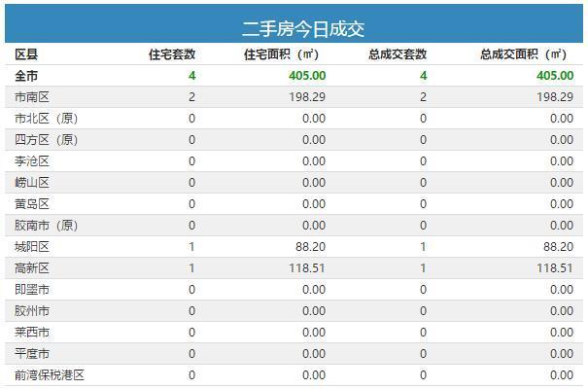Click 即墨市 住宅面积 value 0.00
Image resolution: width=588 pixels, height=389 pixels.
point(314,290)
